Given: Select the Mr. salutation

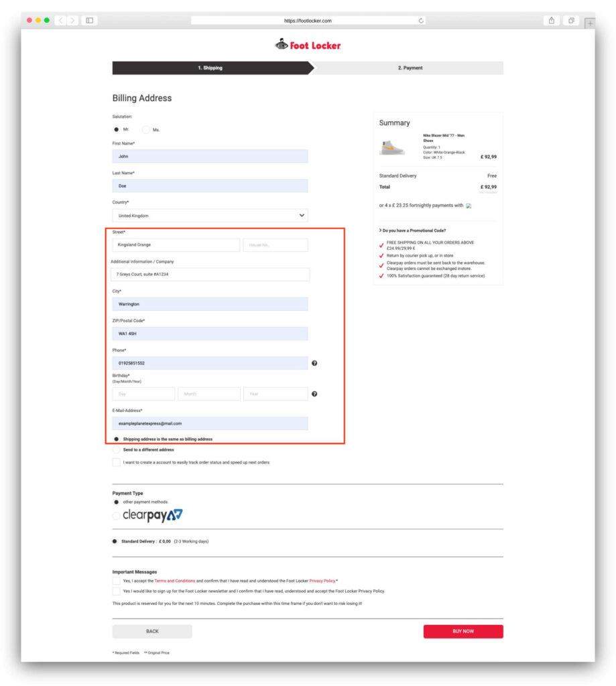Looking at the screenshot, I should click(116, 129).
